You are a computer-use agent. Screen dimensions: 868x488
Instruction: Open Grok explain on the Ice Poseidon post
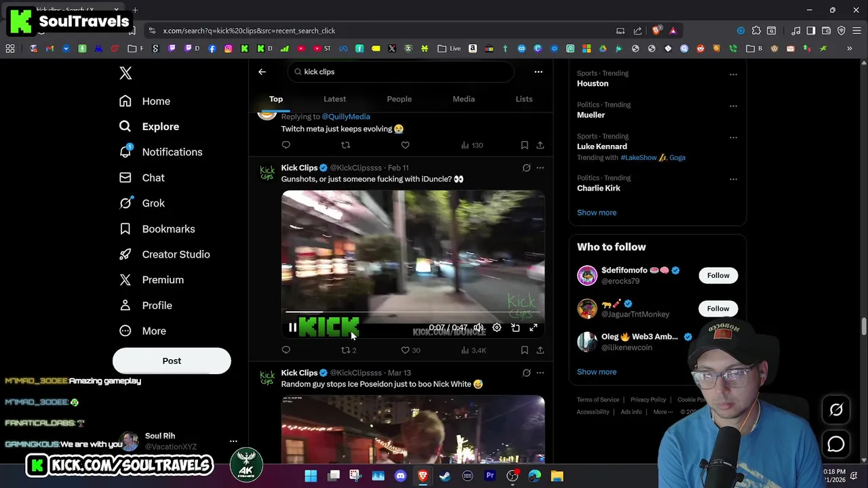[526, 373]
